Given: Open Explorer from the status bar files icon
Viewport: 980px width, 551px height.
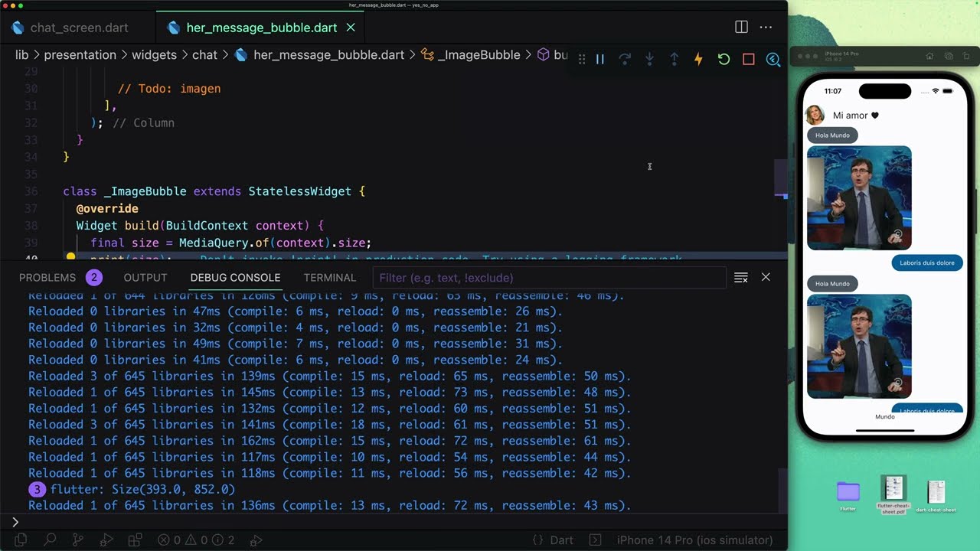Looking at the screenshot, I should point(21,540).
